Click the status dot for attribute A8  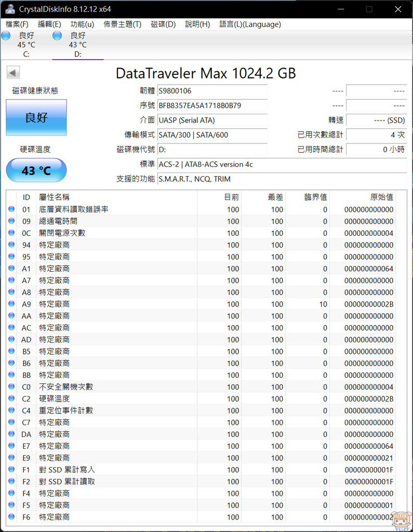(x=11, y=292)
